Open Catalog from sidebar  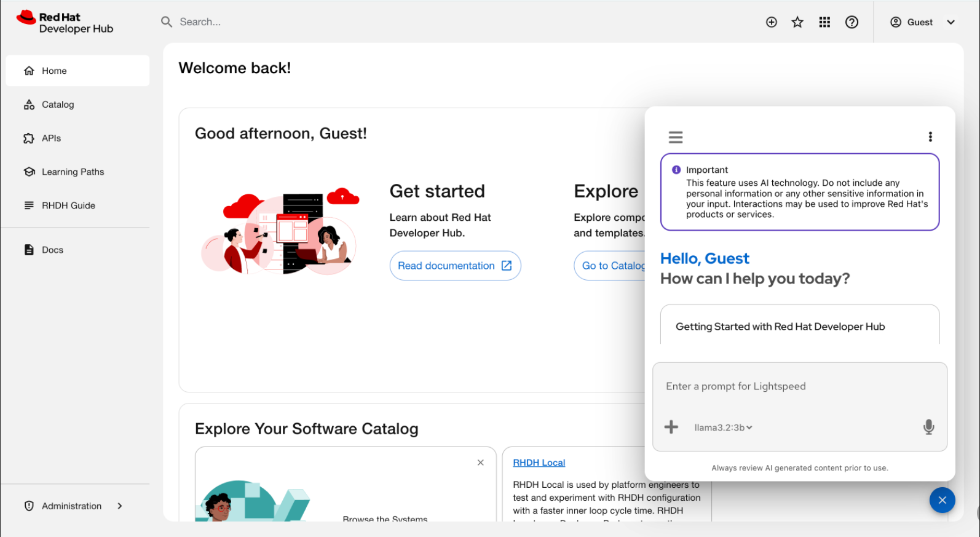pyautogui.click(x=77, y=105)
